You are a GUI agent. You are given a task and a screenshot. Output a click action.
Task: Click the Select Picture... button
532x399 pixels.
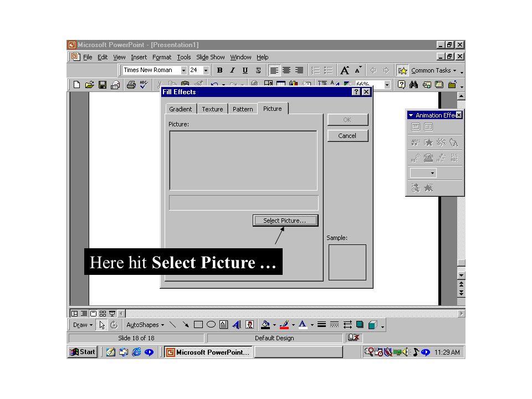(285, 221)
